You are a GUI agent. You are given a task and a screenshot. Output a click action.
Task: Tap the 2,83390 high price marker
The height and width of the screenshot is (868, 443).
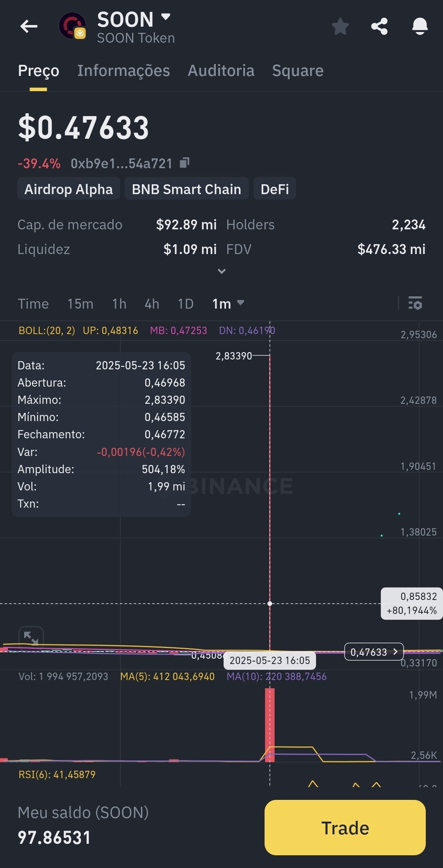tap(234, 356)
